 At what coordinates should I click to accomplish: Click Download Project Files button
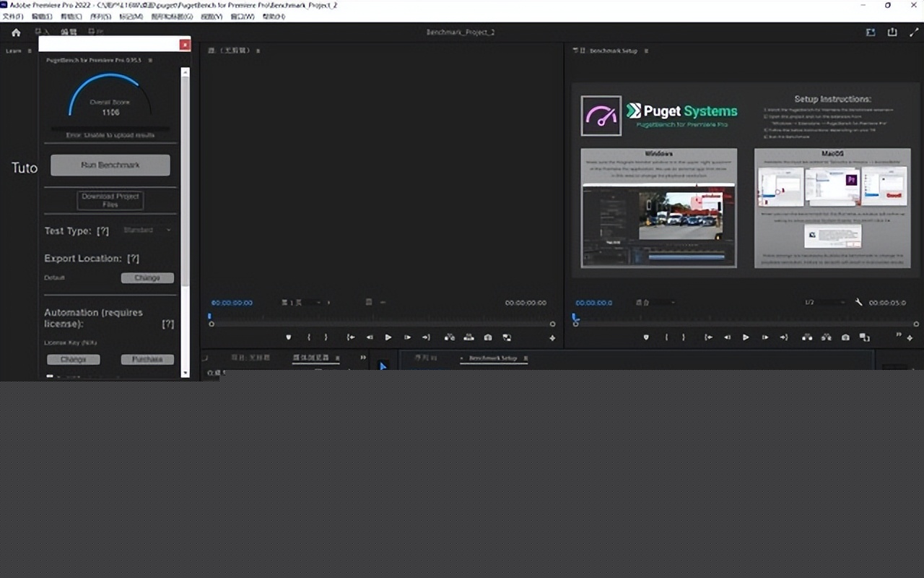[110, 200]
